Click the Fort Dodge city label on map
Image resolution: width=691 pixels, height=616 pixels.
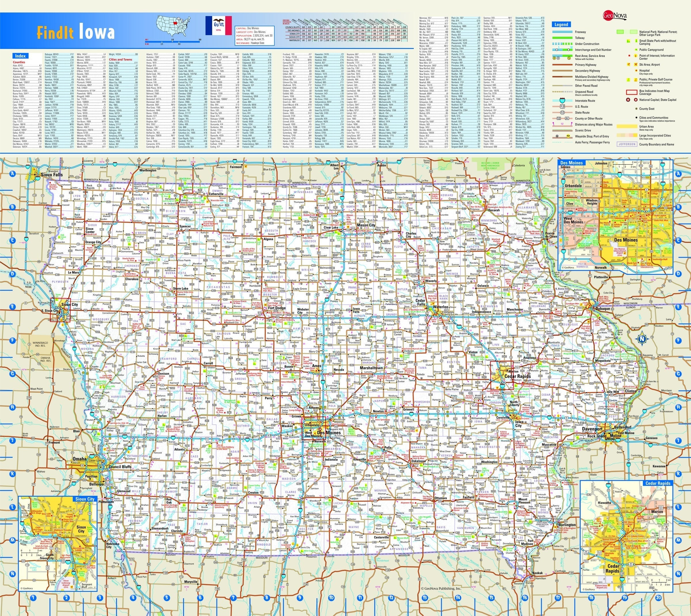point(277,308)
